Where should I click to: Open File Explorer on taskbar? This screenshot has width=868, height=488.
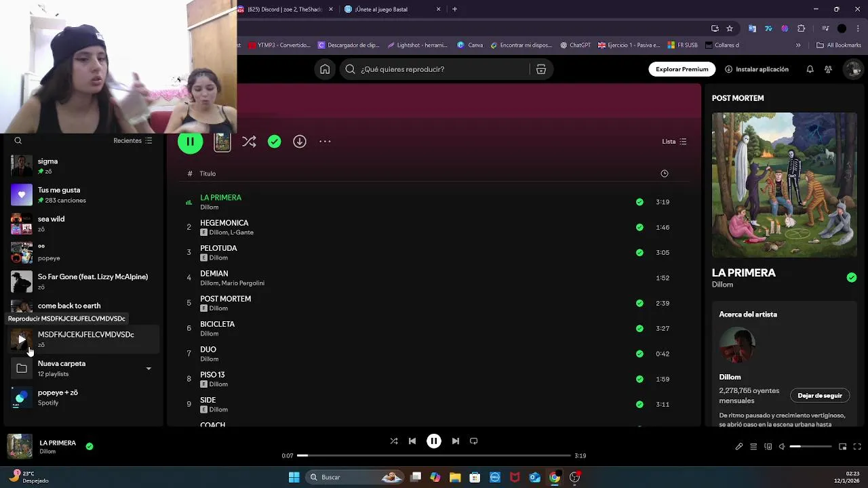coord(455,477)
